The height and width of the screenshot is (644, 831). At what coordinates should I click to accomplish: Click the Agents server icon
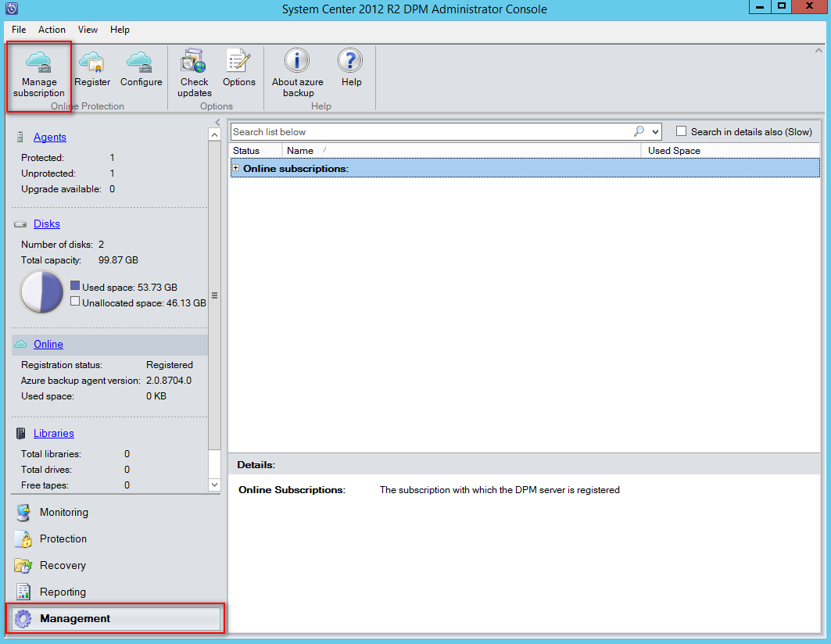click(x=20, y=138)
